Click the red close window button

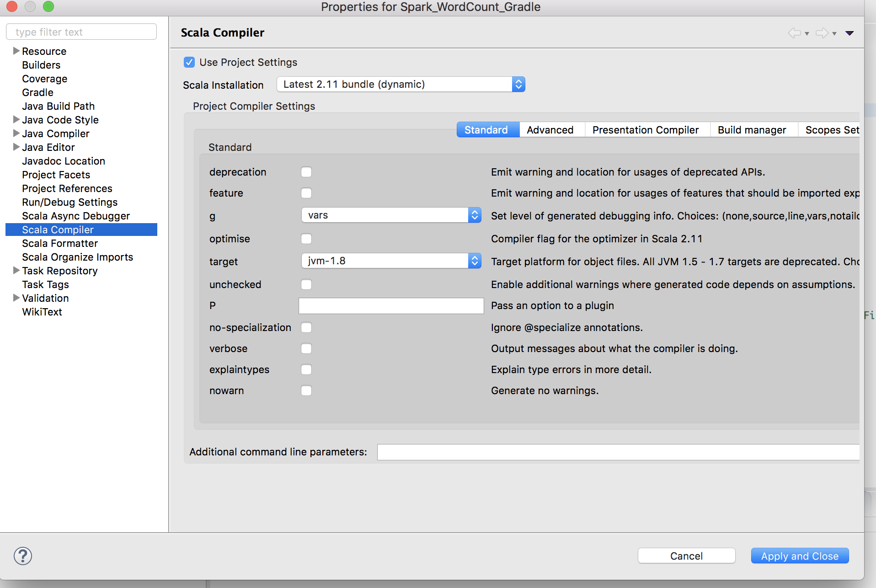pyautogui.click(x=12, y=6)
